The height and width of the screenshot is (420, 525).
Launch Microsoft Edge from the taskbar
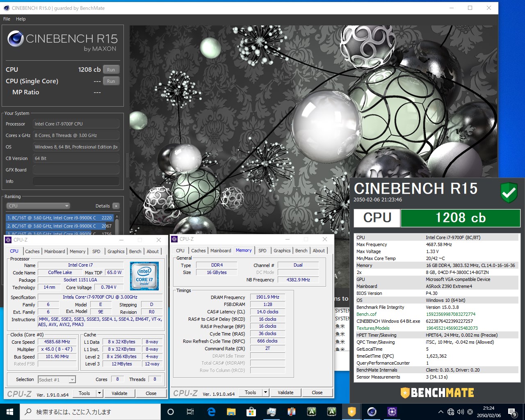point(211,412)
